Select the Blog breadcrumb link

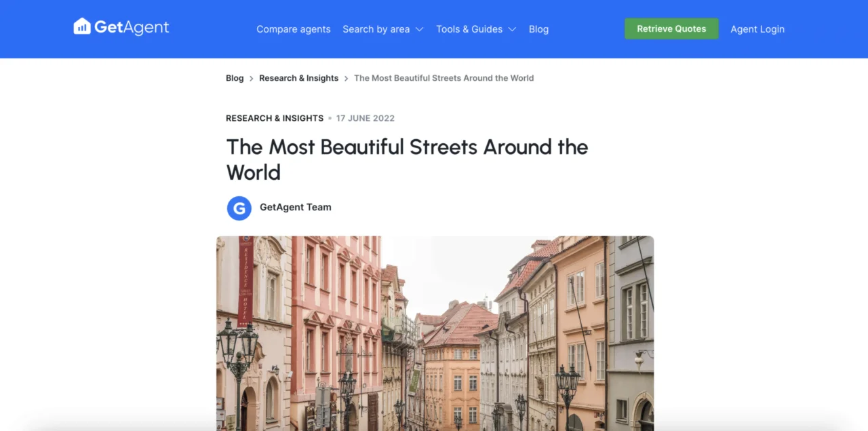click(x=235, y=78)
